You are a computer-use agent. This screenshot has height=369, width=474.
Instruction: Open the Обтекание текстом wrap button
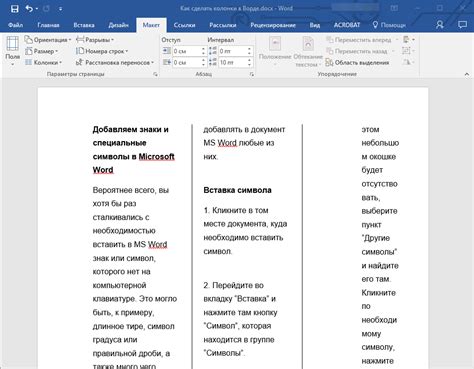pos(308,51)
